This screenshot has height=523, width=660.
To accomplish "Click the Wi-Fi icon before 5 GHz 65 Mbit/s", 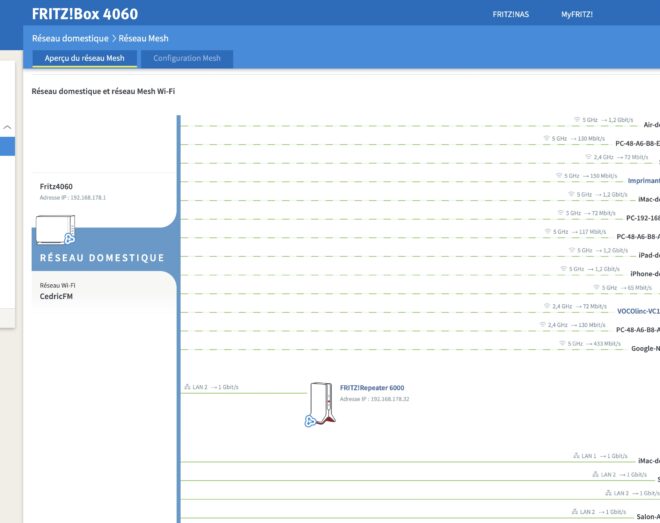I will (x=596, y=287).
